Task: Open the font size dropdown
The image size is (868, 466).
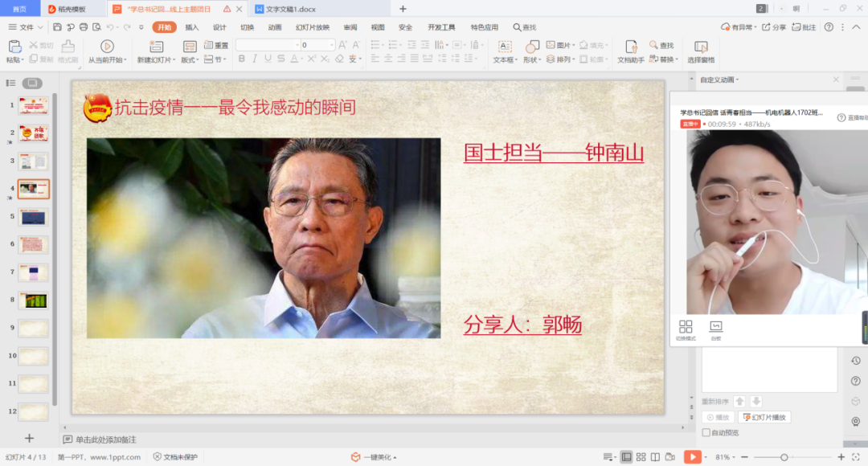Action: [331, 45]
